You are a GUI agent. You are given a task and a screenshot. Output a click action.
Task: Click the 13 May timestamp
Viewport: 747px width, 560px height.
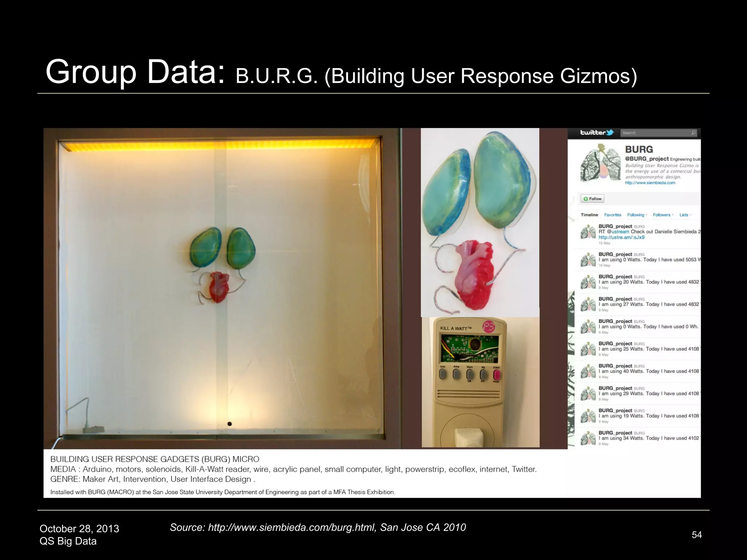pos(604,243)
